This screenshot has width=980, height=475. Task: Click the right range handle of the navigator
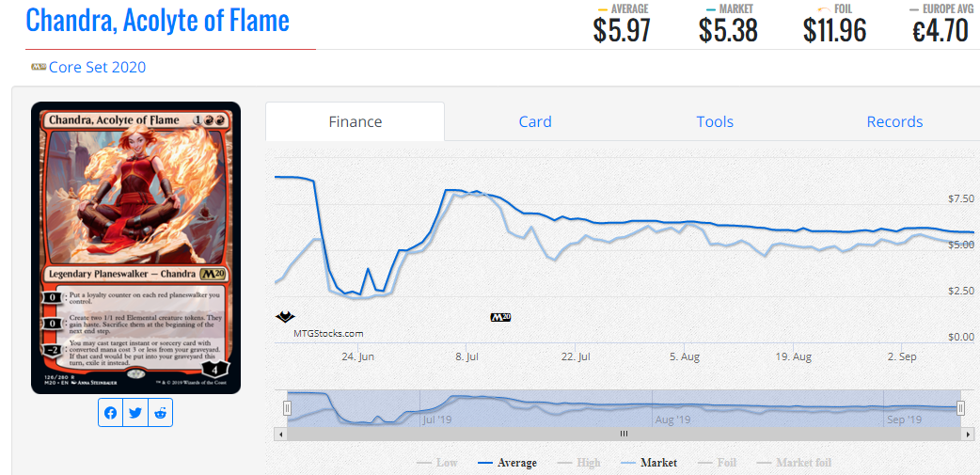[960, 409]
